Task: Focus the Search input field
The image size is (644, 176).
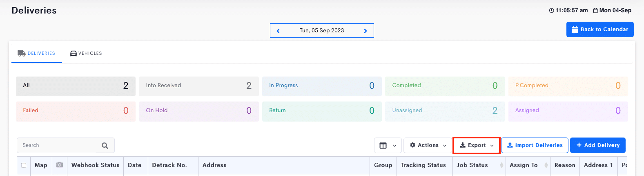Action: (x=66, y=145)
